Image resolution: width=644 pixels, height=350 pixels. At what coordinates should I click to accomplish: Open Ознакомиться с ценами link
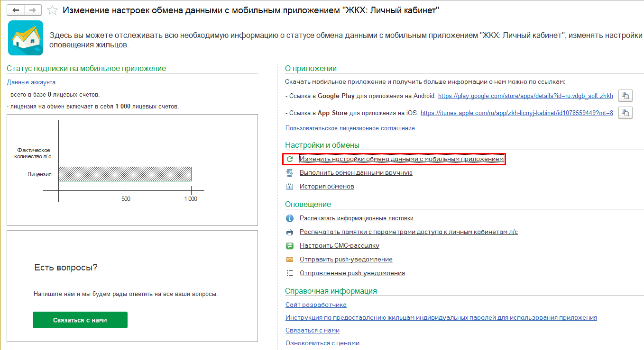[322, 343]
